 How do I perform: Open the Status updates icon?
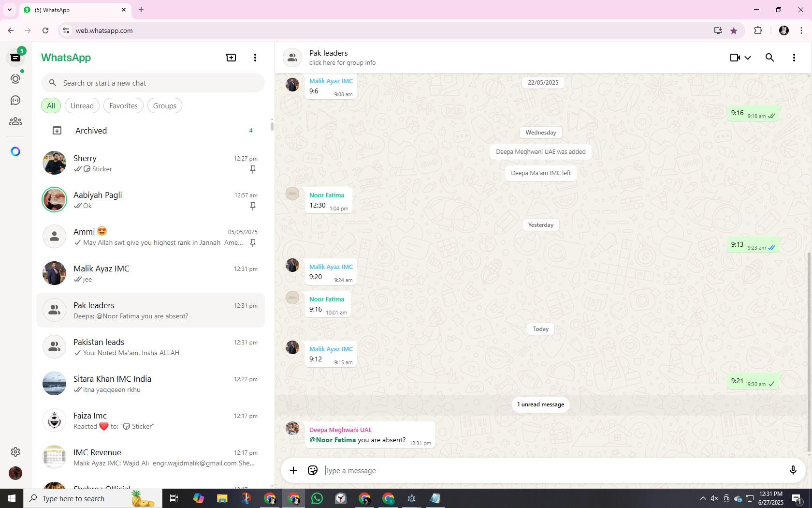[15, 79]
